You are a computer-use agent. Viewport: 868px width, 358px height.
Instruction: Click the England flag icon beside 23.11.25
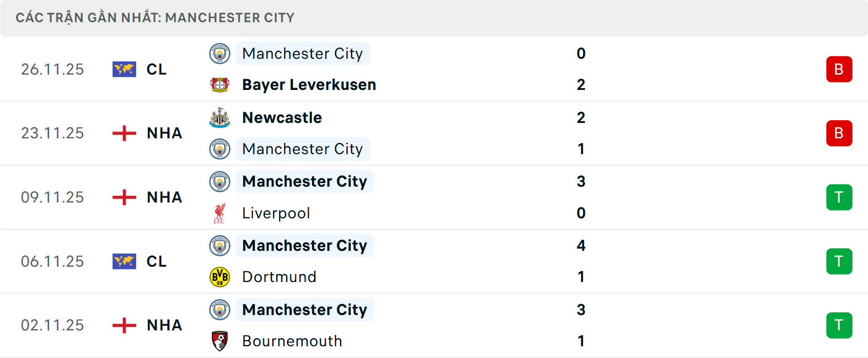[x=124, y=133]
